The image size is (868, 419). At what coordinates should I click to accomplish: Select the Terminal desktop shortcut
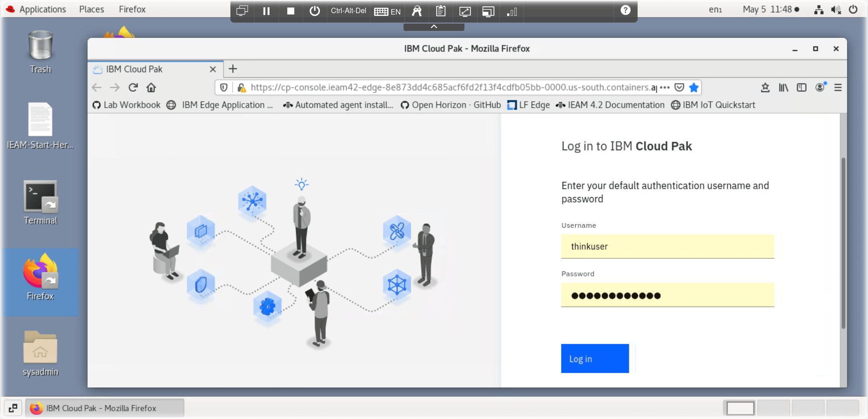pyautogui.click(x=40, y=202)
